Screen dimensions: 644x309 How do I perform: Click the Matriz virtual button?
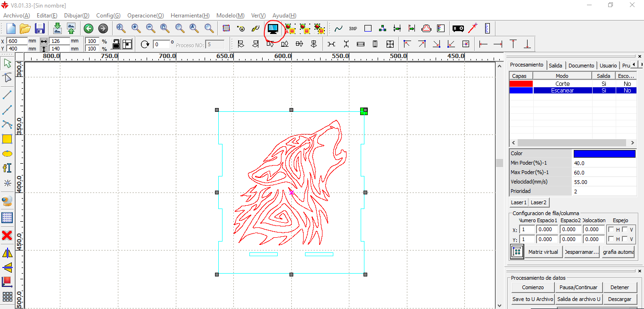pyautogui.click(x=544, y=252)
